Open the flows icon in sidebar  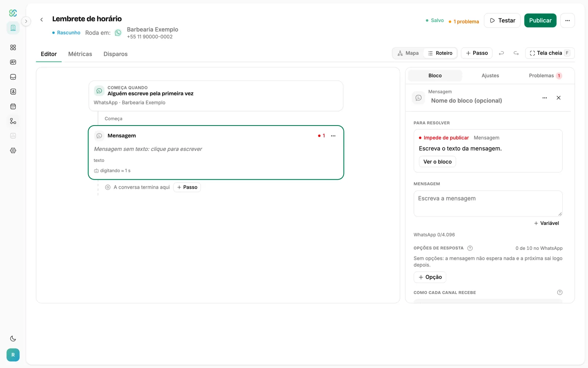point(13,121)
